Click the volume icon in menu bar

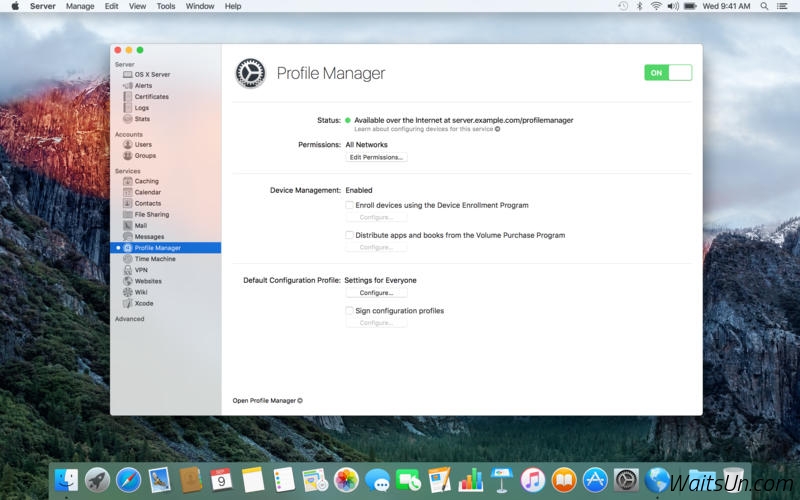coord(673,6)
